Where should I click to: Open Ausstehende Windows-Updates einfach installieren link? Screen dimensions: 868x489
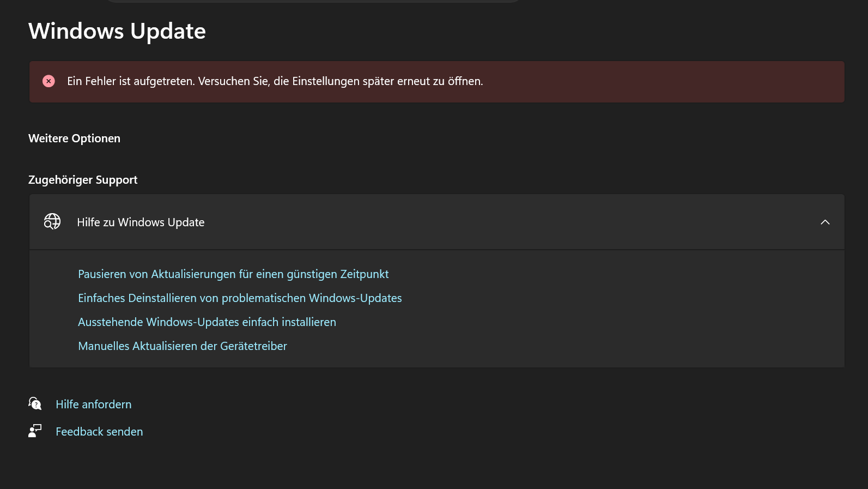[x=207, y=322]
